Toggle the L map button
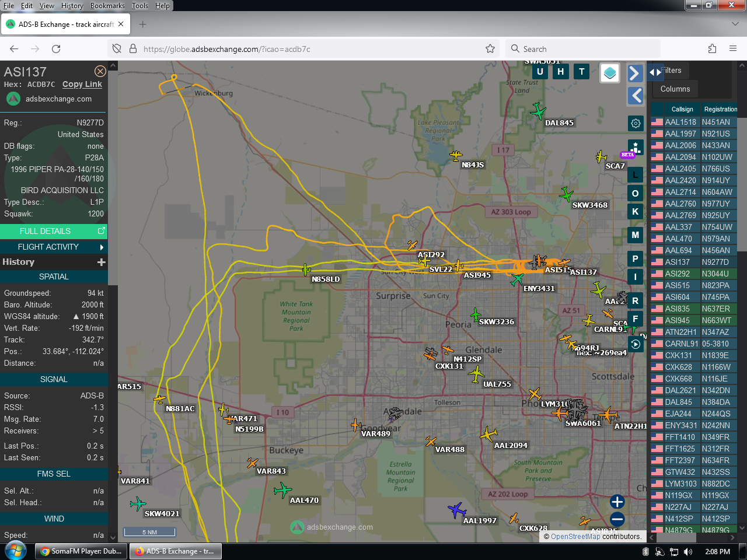Viewport: 747px width, 560px height. coord(636,174)
